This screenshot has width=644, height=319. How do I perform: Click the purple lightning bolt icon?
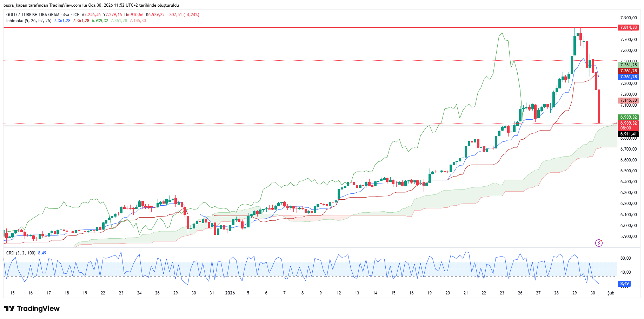[599, 243]
